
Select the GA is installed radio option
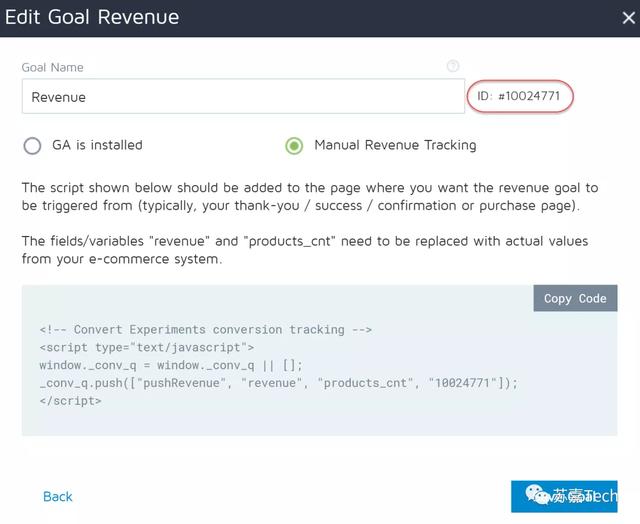(x=32, y=146)
